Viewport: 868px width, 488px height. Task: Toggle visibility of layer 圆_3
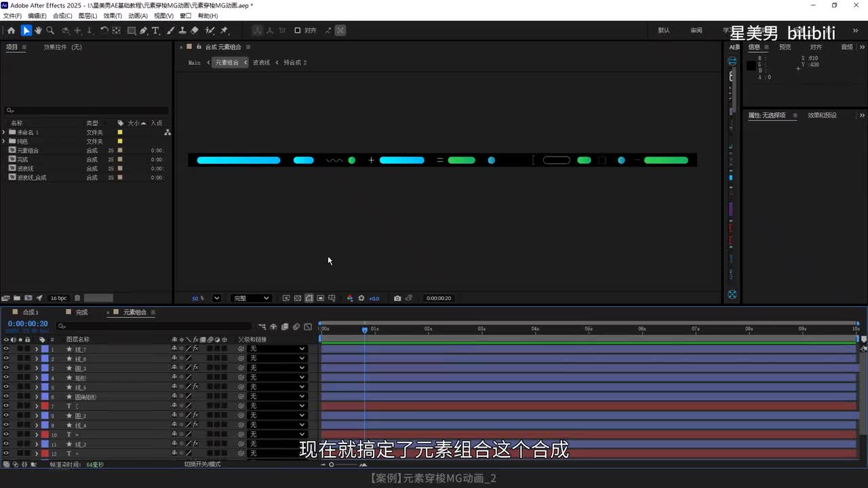pyautogui.click(x=6, y=368)
